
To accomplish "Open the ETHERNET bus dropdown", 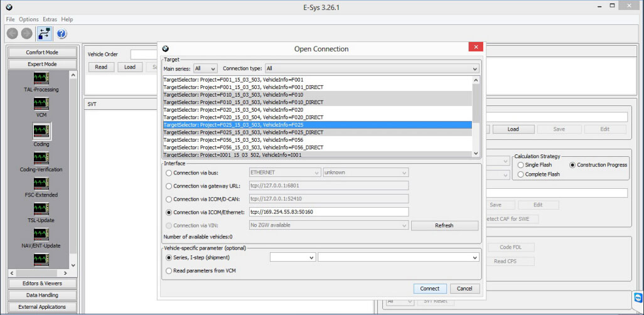I will [284, 173].
